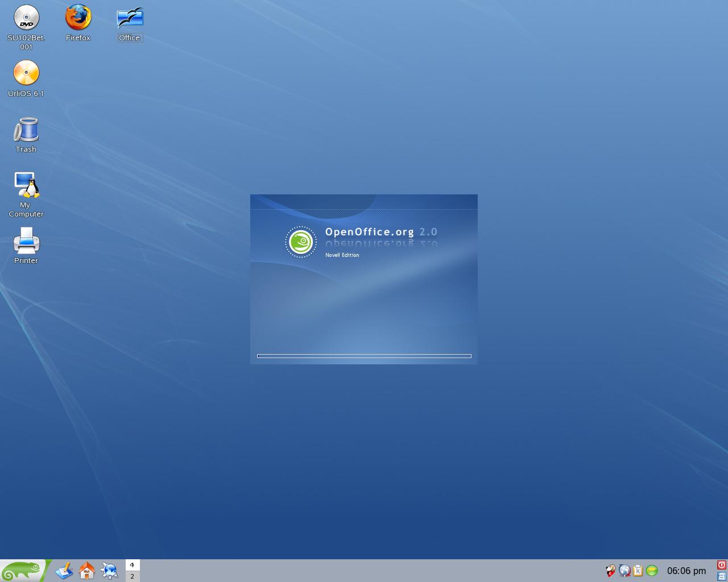Open the Home folder panel launcher
Screen dimensions: 728x582
(x=87, y=571)
